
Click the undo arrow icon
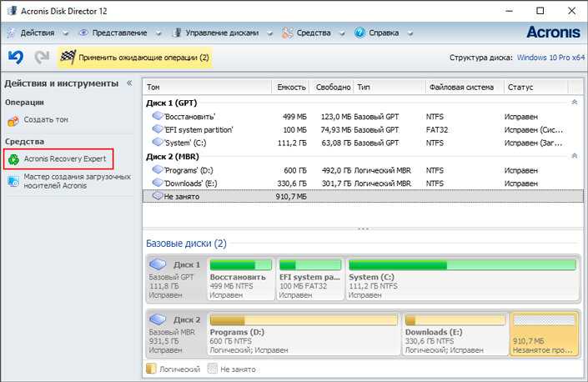click(16, 58)
